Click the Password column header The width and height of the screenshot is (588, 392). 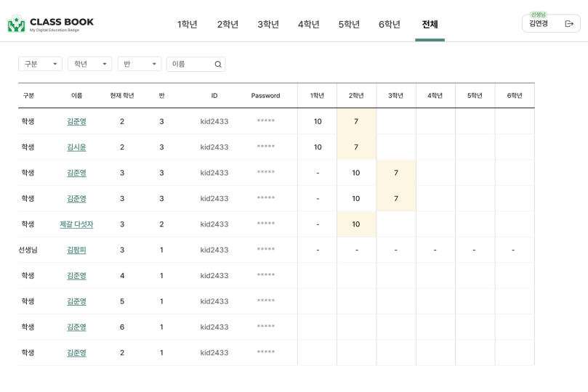[x=265, y=96]
